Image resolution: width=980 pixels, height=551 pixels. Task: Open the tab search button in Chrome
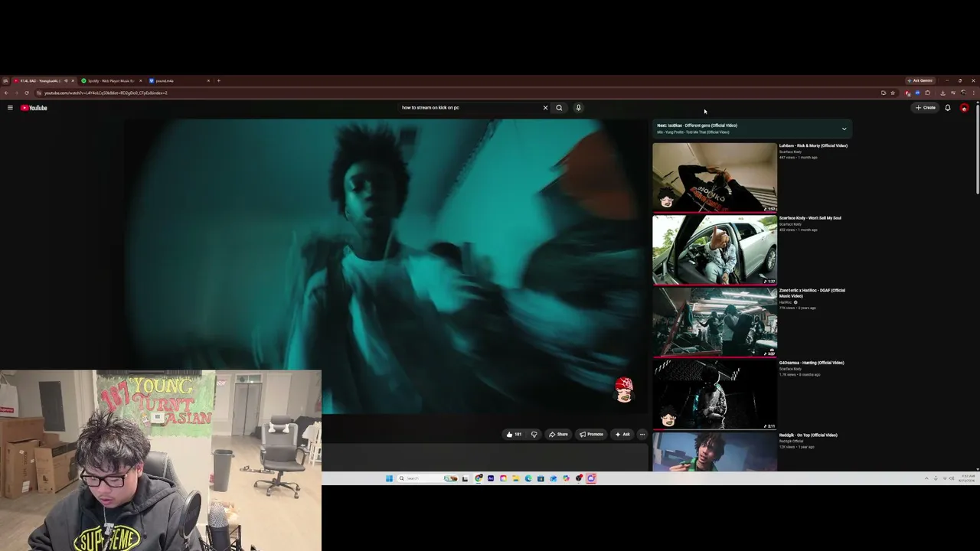(x=5, y=80)
